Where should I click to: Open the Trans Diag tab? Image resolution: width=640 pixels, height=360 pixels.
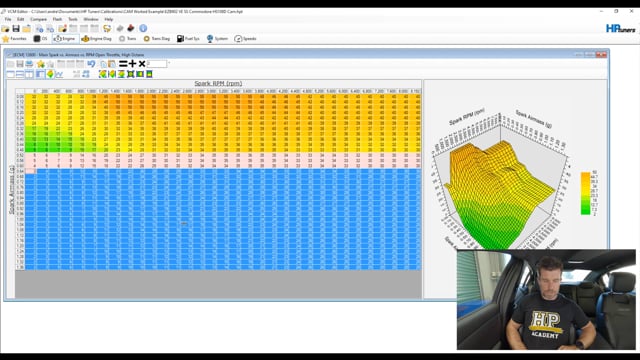point(157,39)
